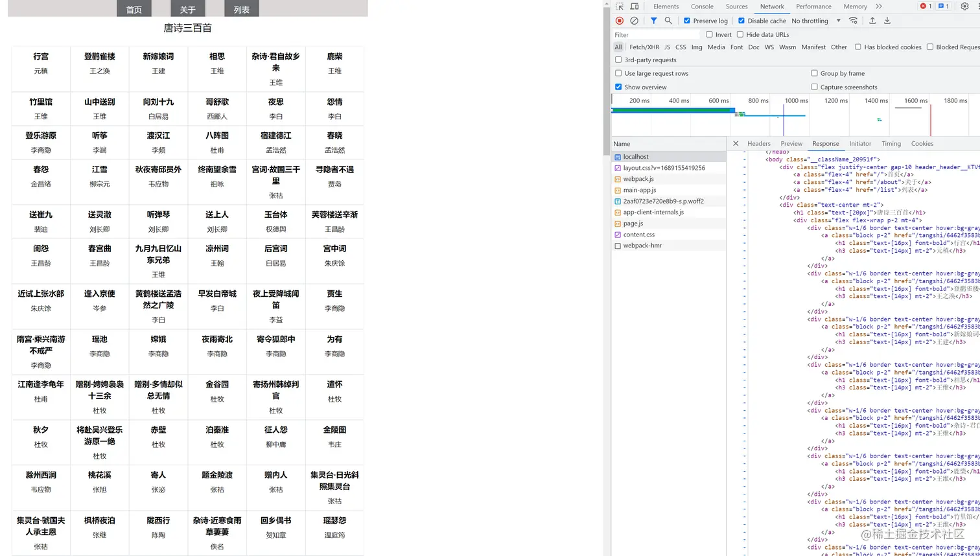980x556 pixels.
Task: Switch to the Memory panel tab
Action: [855, 6]
